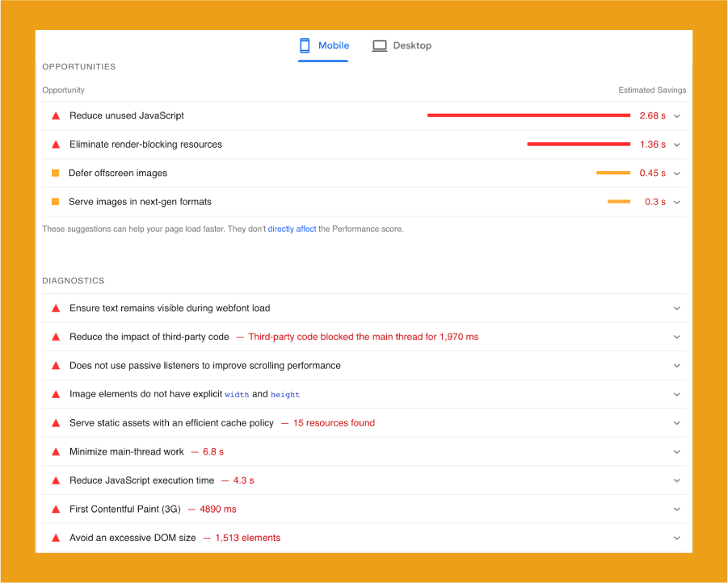This screenshot has width=728, height=583.
Task: Click the red triangle beside First Contentful Paint (3G)
Action: click(55, 509)
